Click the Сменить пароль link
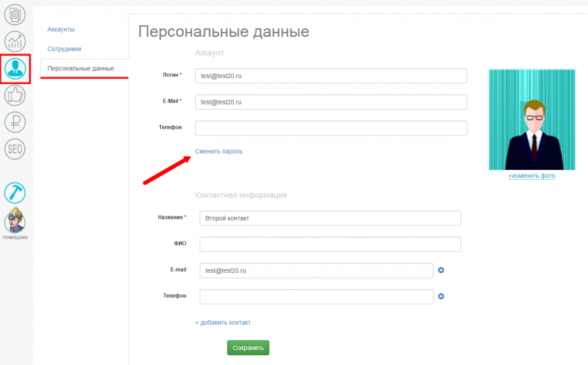Viewport: 588px width, 365px height. [219, 152]
